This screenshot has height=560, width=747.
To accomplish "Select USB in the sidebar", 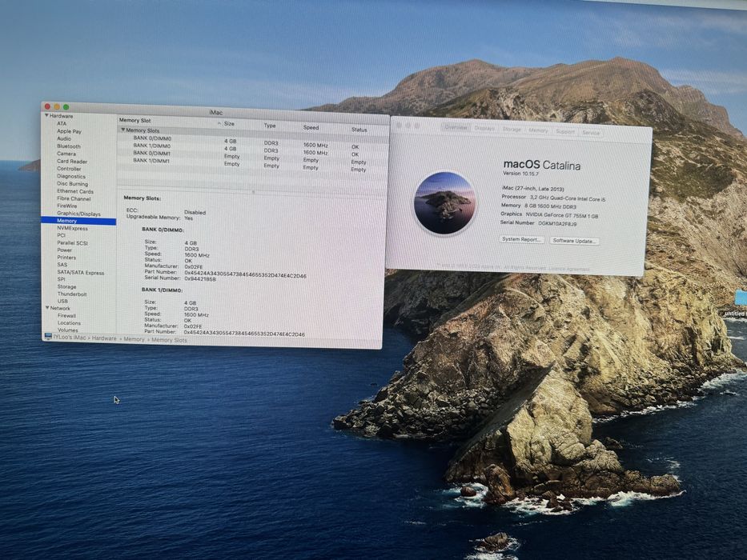I will pos(62,301).
